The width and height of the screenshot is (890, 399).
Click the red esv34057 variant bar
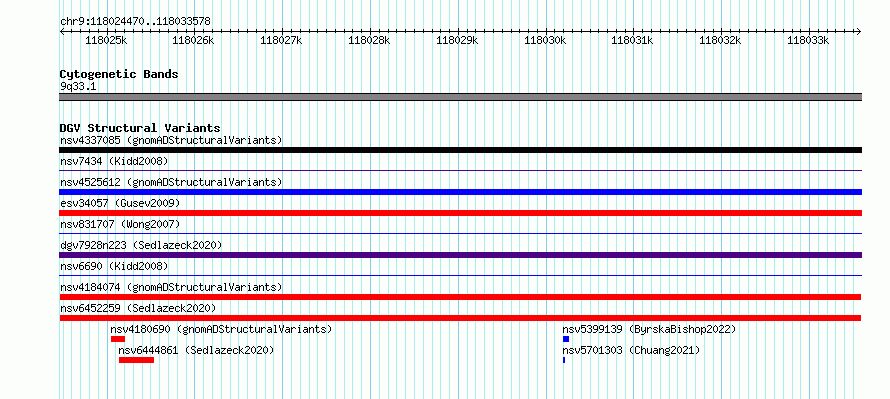460,213
